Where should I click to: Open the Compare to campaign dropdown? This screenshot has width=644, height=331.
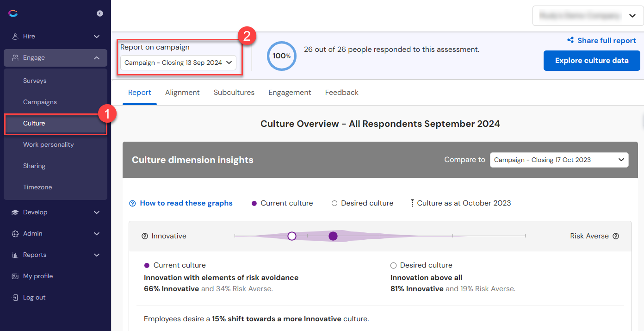pyautogui.click(x=559, y=160)
